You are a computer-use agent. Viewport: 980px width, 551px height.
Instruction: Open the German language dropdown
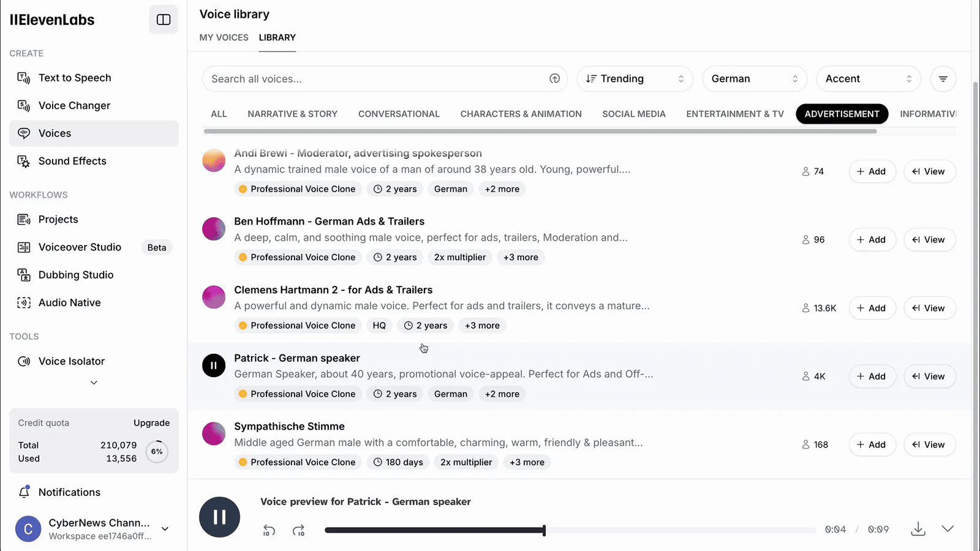[755, 79]
